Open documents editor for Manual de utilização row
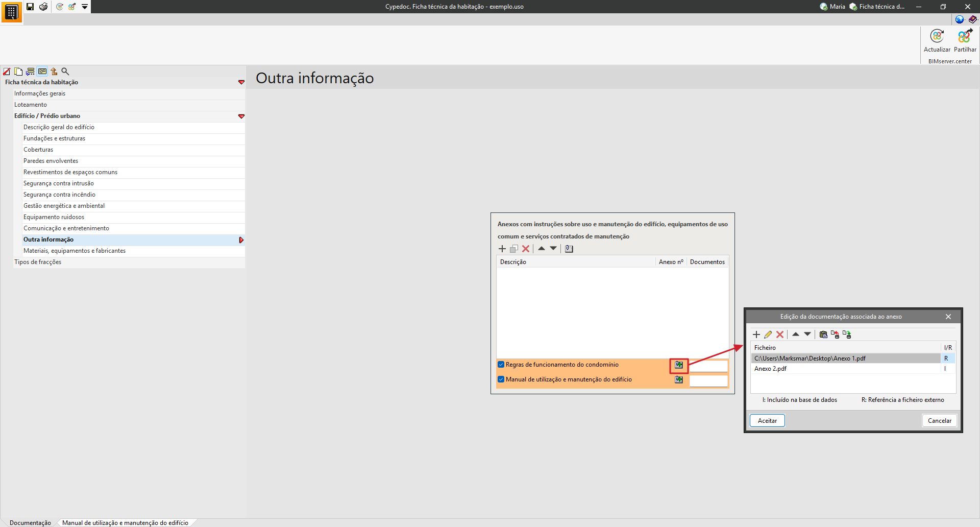 click(679, 379)
